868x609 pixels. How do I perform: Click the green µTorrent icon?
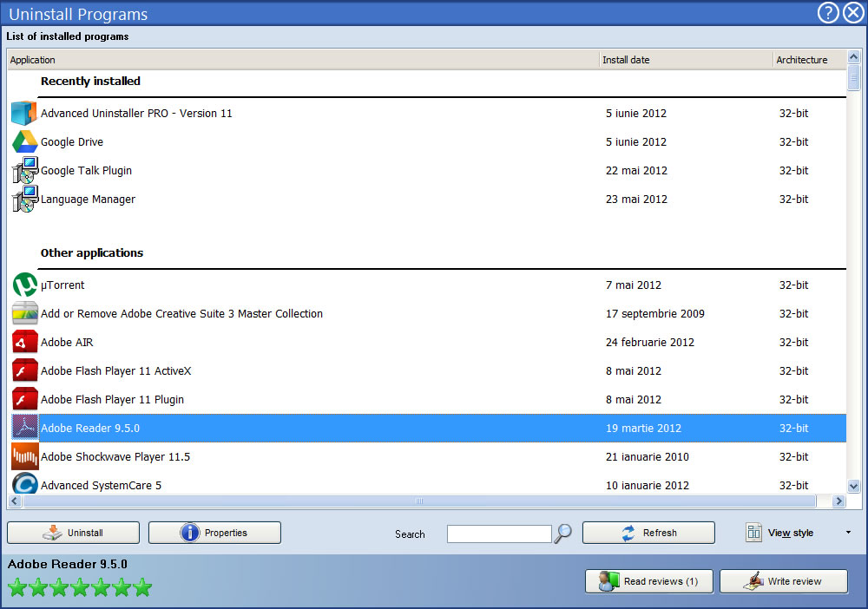(24, 285)
